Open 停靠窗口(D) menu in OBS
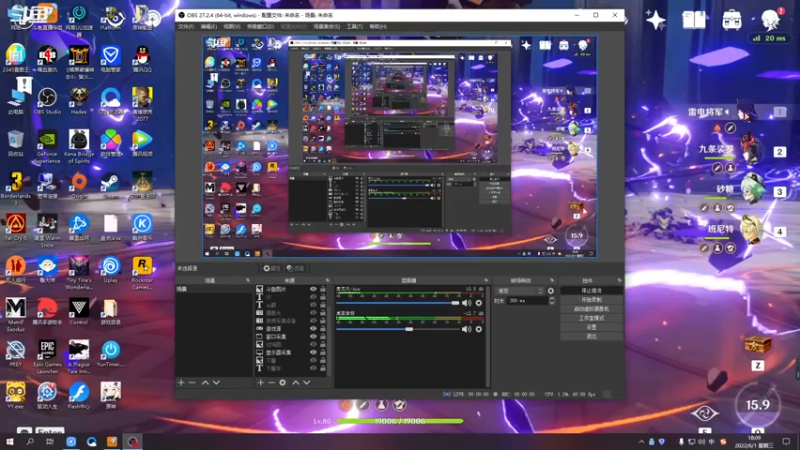The image size is (800, 450). coord(260,27)
